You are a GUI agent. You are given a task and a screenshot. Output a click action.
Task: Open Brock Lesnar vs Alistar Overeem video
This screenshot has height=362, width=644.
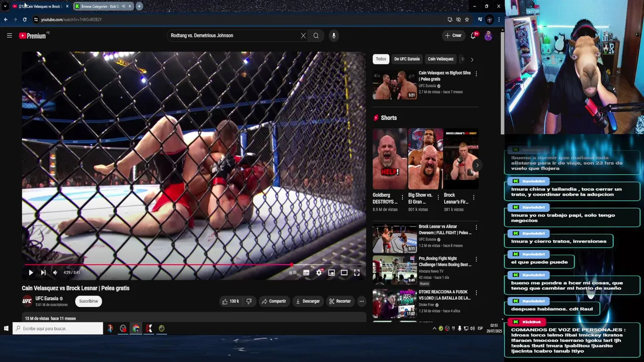tap(394, 239)
